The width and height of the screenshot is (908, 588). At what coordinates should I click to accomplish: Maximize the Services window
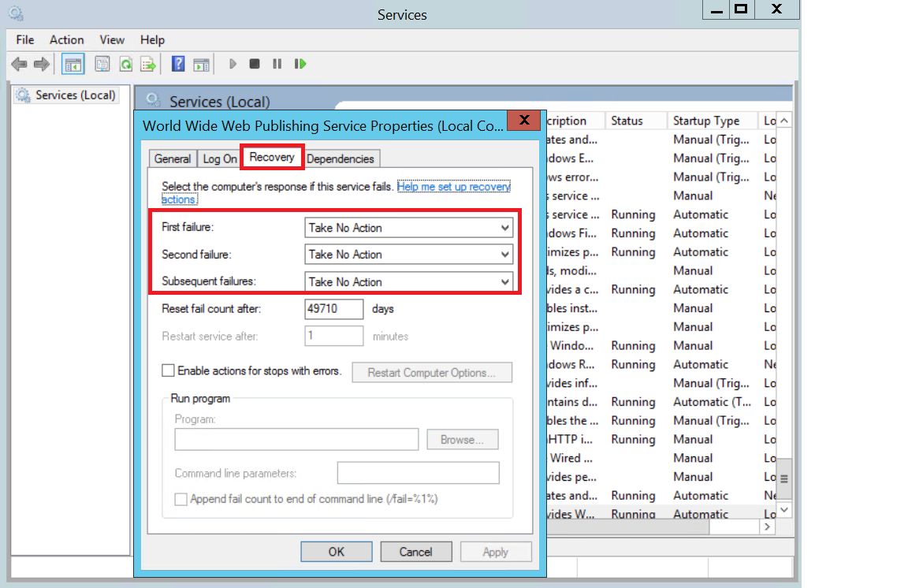tap(741, 9)
